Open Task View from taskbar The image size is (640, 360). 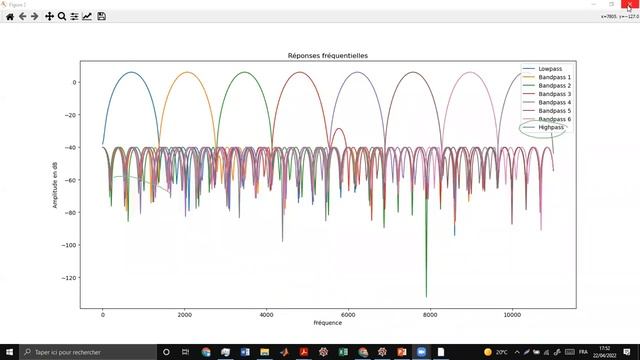[x=185, y=352]
